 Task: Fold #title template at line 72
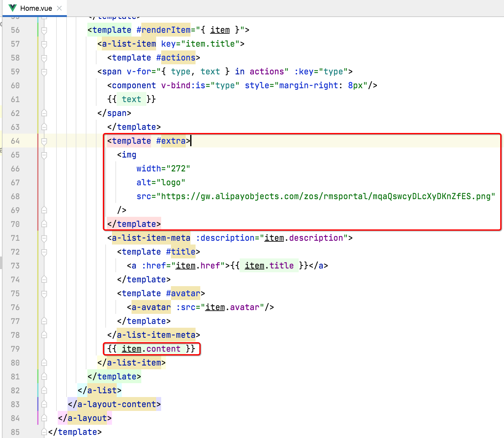44,252
